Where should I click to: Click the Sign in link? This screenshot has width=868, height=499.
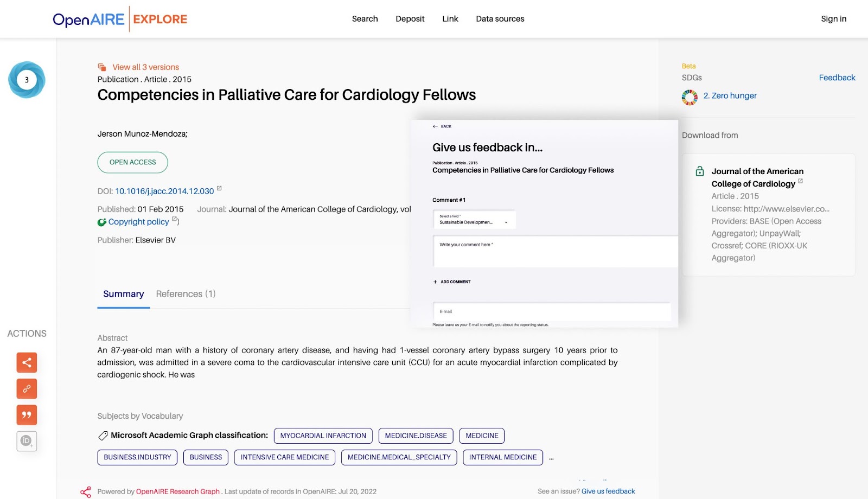tap(833, 19)
